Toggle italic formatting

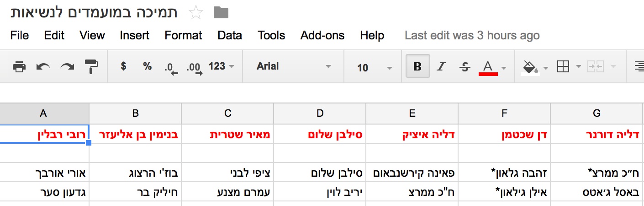tap(441, 67)
